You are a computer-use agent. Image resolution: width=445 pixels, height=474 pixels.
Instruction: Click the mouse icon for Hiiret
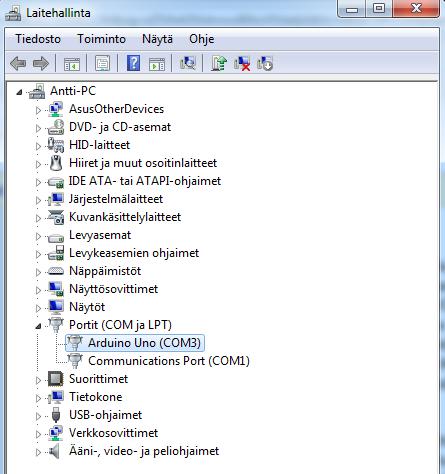tap(56, 163)
